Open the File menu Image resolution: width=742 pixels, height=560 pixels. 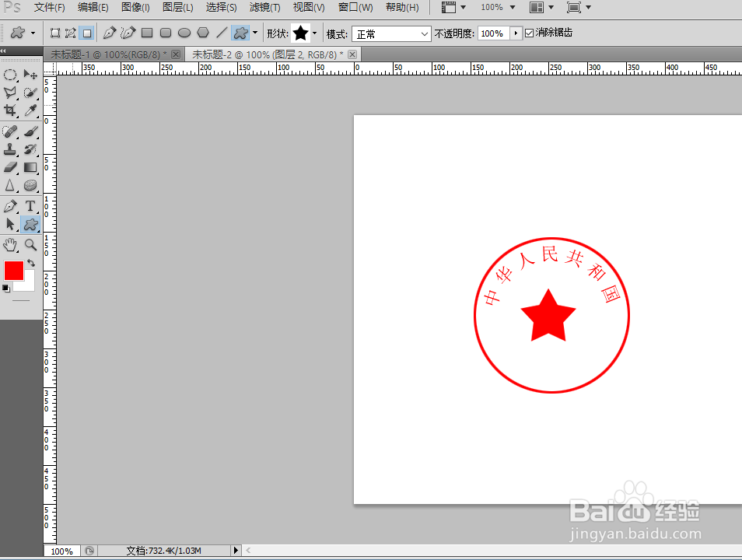[50, 8]
